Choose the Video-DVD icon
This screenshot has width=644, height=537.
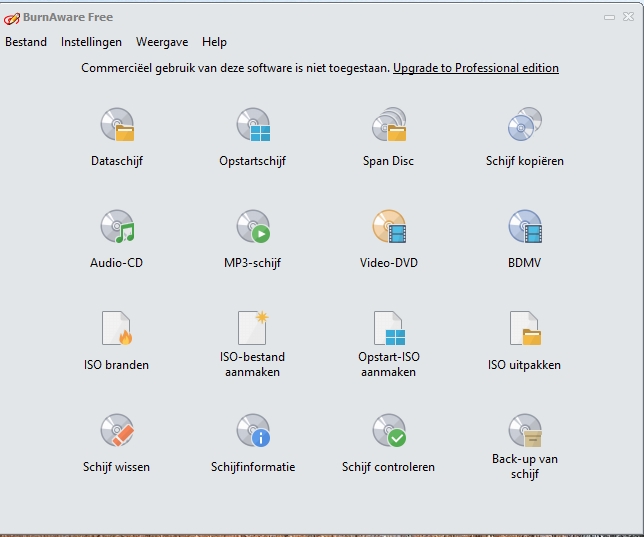pyautogui.click(x=388, y=228)
